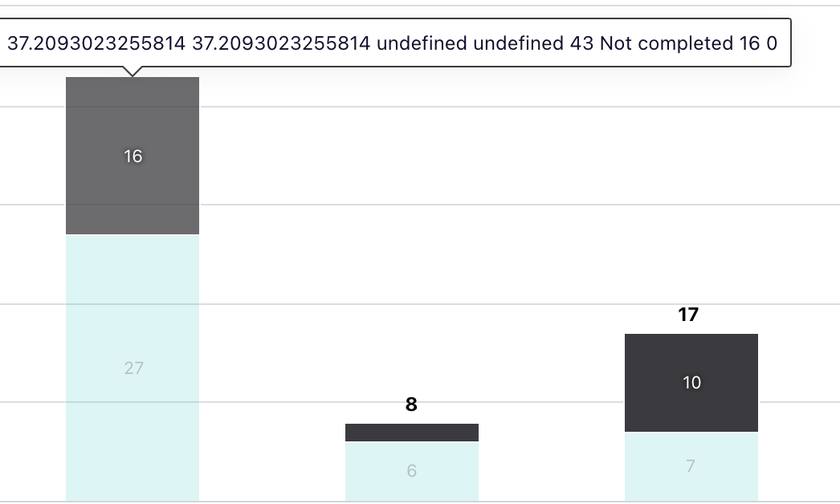The height and width of the screenshot is (504, 840).
Task: Click the white "16" data label
Action: coord(133,156)
